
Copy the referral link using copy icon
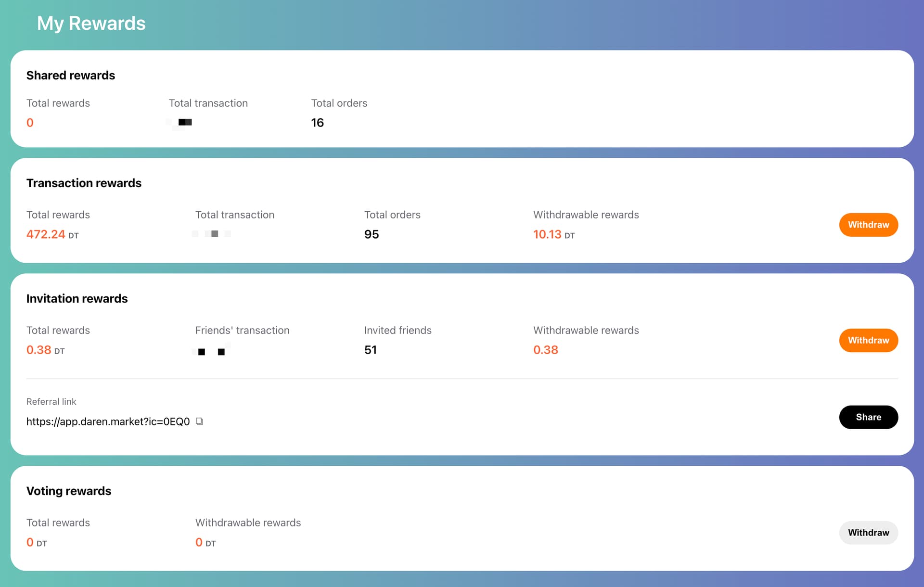pos(199,421)
